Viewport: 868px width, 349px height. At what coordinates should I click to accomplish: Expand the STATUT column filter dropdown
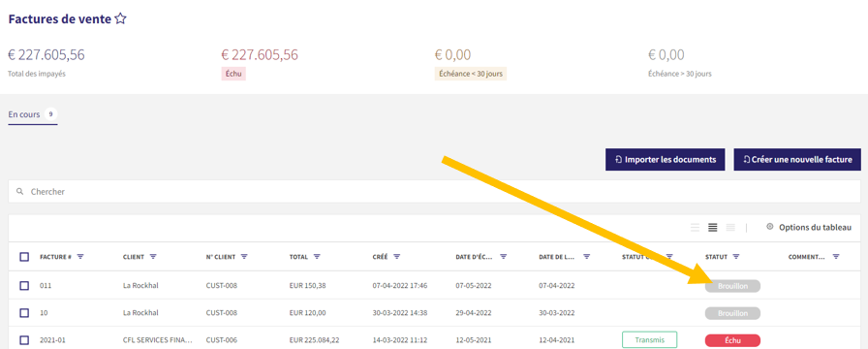736,257
